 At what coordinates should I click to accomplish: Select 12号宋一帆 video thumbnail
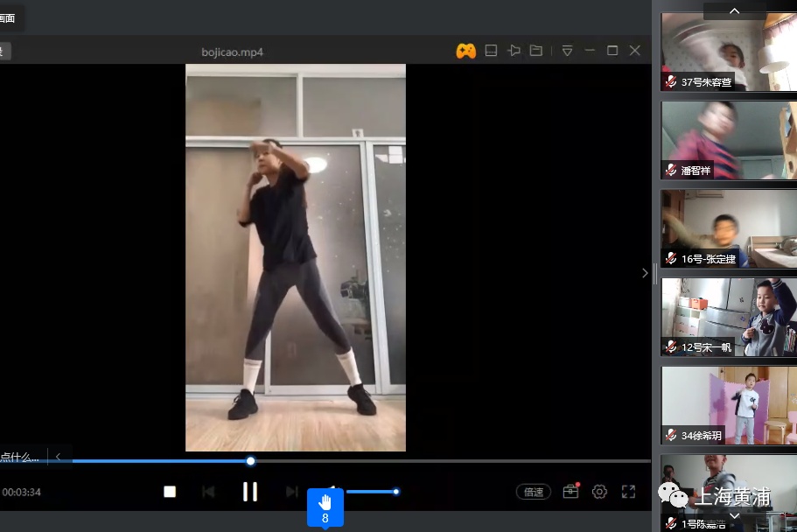728,317
